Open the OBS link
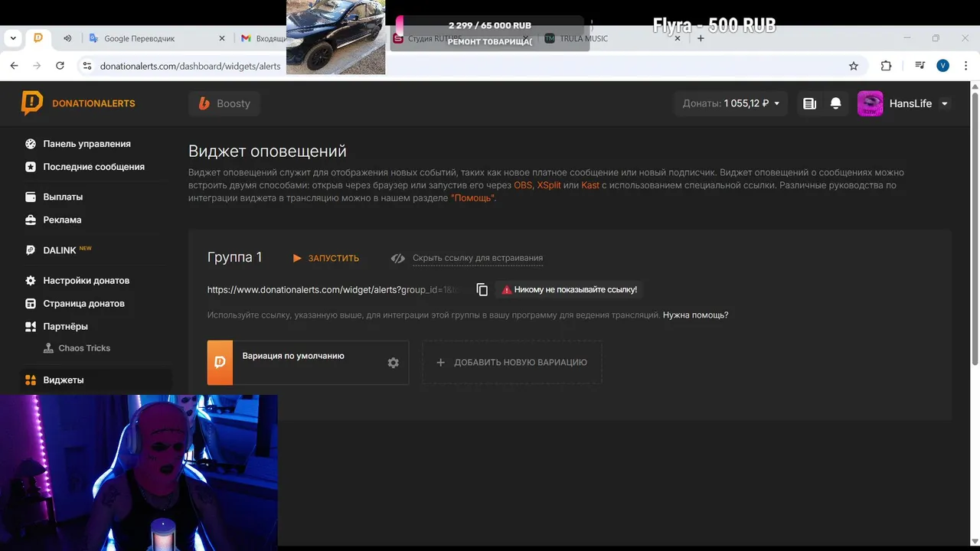 [523, 185]
